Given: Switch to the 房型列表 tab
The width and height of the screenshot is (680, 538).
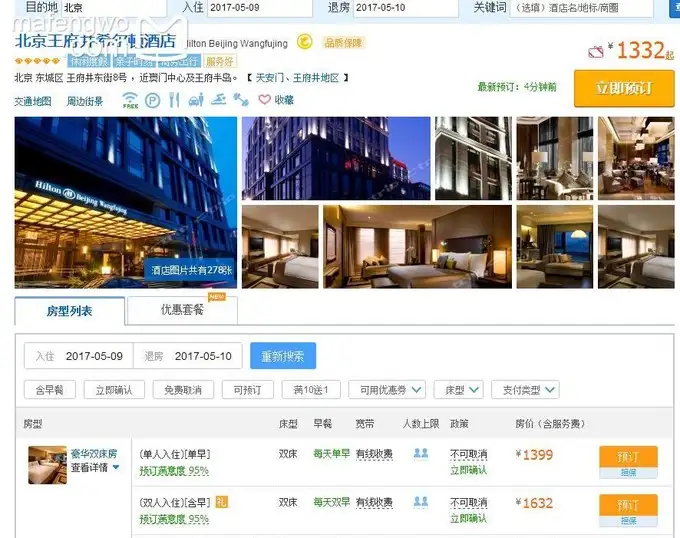Looking at the screenshot, I should tap(70, 311).
